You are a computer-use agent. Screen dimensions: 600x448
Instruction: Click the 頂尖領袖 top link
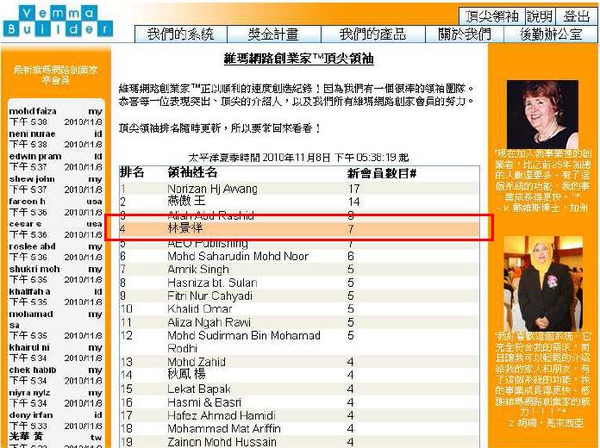(492, 16)
